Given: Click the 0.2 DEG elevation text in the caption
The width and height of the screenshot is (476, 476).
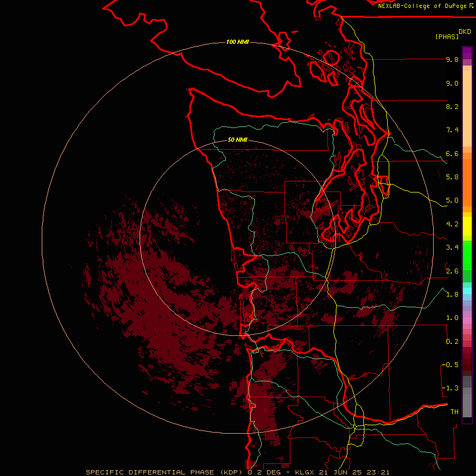Looking at the screenshot, I should pos(264,472).
